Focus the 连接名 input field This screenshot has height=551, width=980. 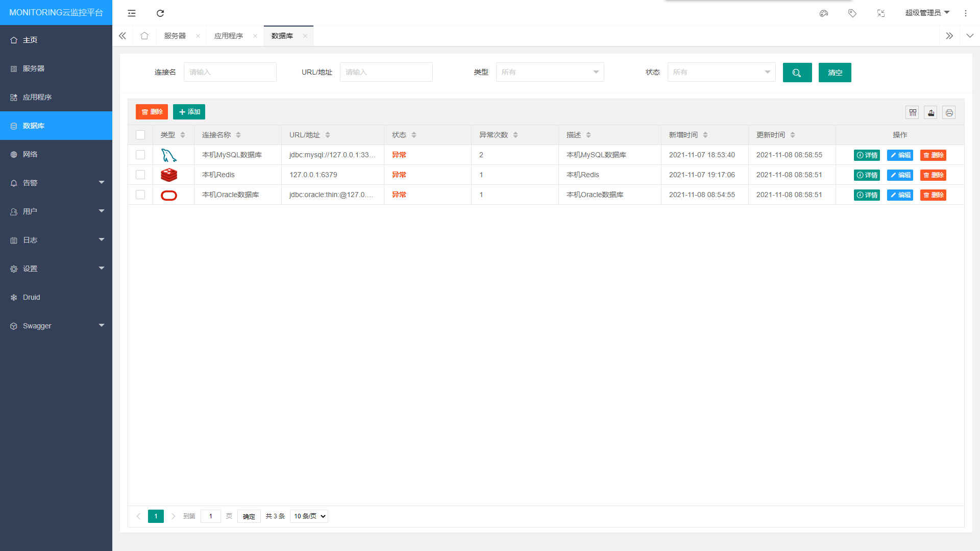[230, 72]
